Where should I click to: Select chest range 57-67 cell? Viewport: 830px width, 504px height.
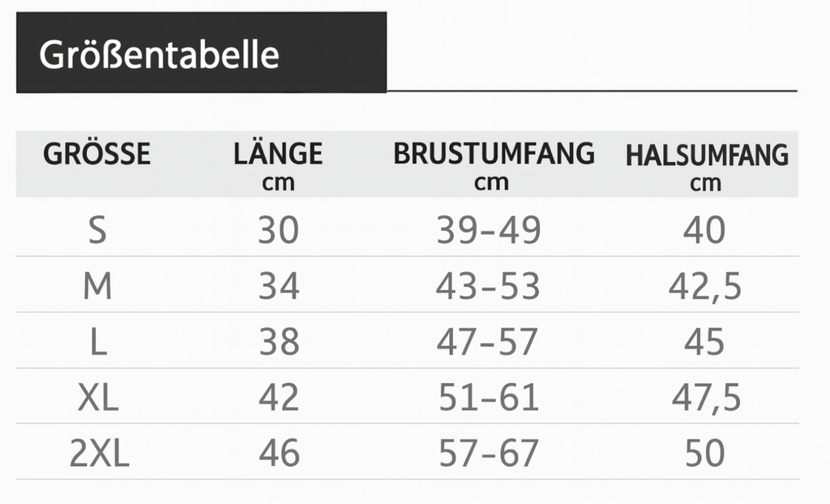pos(488,454)
